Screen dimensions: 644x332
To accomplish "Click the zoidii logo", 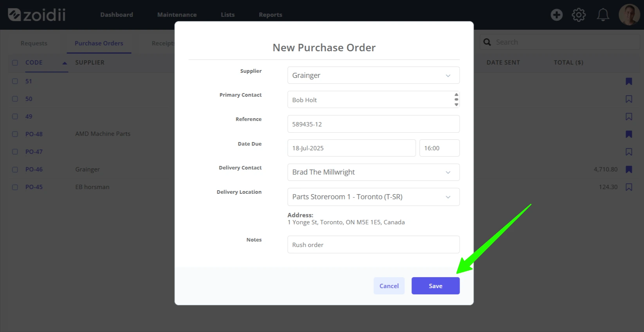I will pyautogui.click(x=37, y=15).
